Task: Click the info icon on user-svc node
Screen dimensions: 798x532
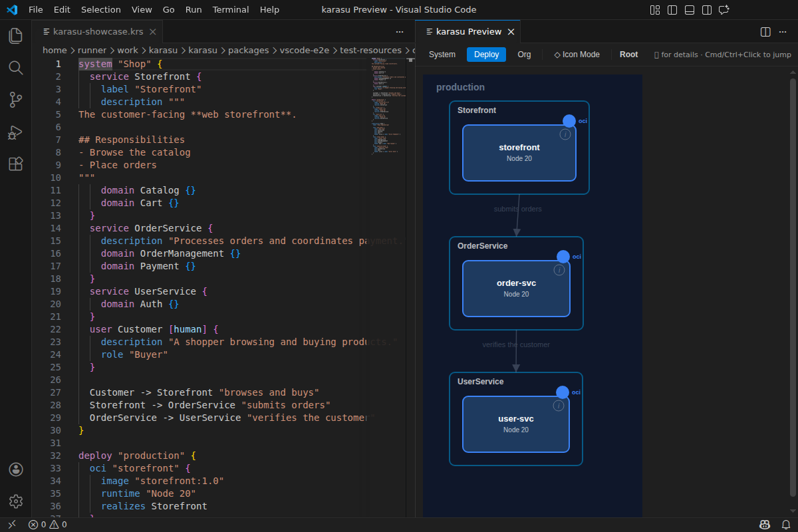Action: point(559,406)
